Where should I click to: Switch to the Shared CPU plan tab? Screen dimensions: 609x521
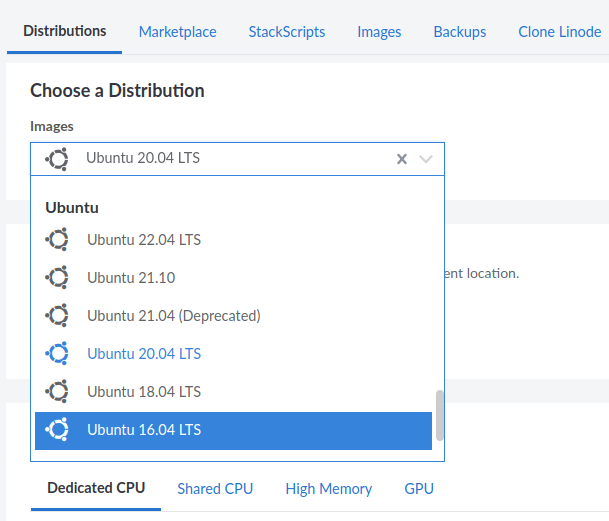(215, 489)
